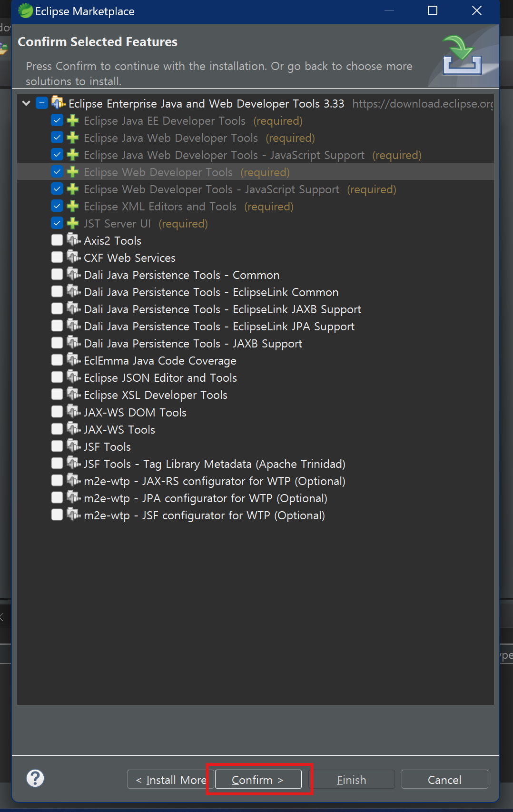The image size is (513, 812).
Task: Click plus icon of Java Web Developer Tools - JavaScript Support
Action: (73, 155)
